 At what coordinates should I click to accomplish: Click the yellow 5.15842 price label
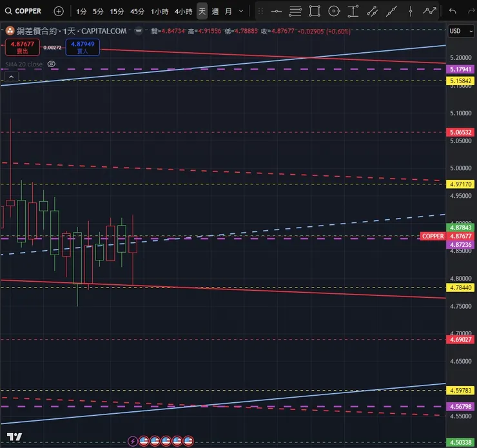click(x=460, y=81)
